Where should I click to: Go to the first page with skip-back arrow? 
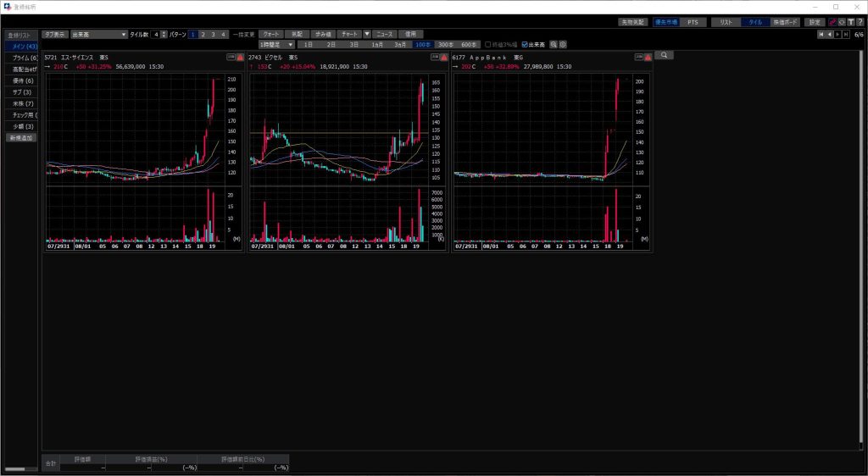click(x=821, y=35)
